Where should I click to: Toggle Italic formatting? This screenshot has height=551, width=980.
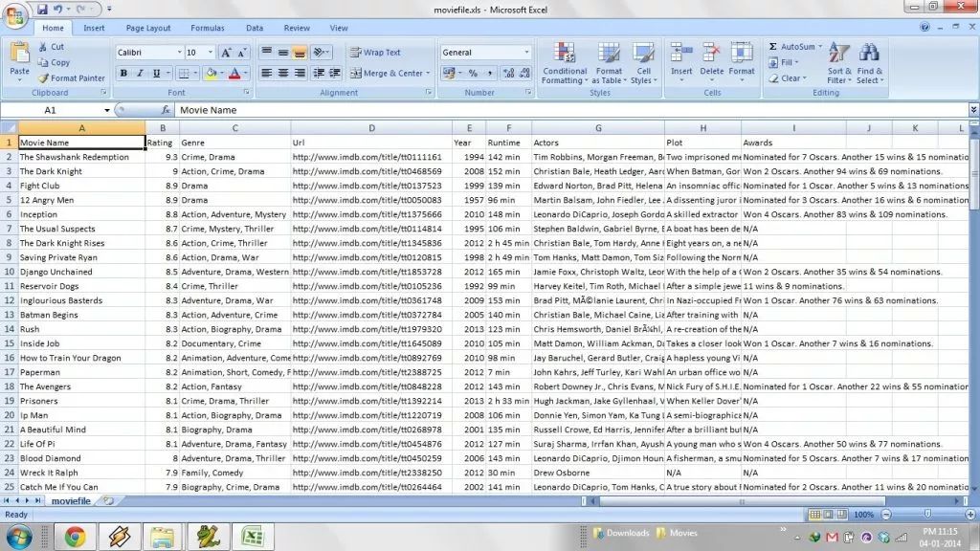(140, 73)
